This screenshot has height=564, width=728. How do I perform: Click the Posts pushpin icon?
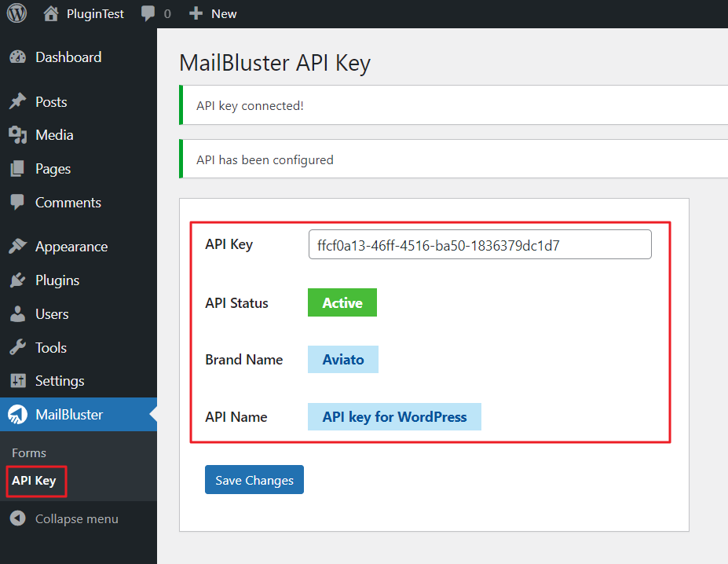[x=17, y=102]
